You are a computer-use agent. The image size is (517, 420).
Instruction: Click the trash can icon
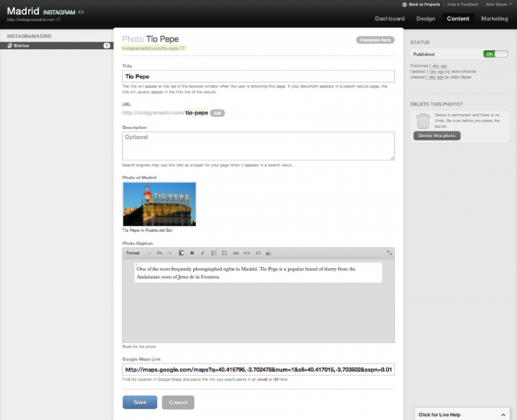point(423,121)
